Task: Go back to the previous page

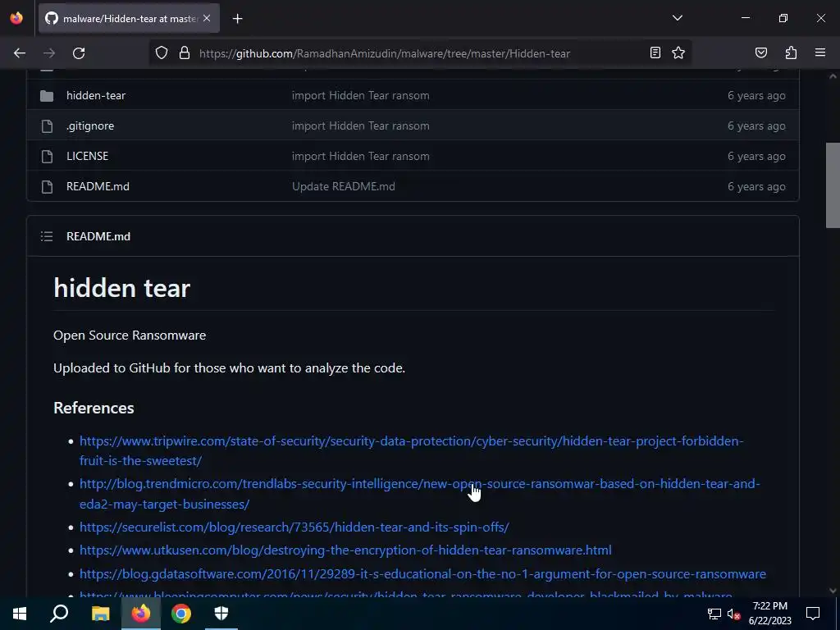Action: (20, 53)
